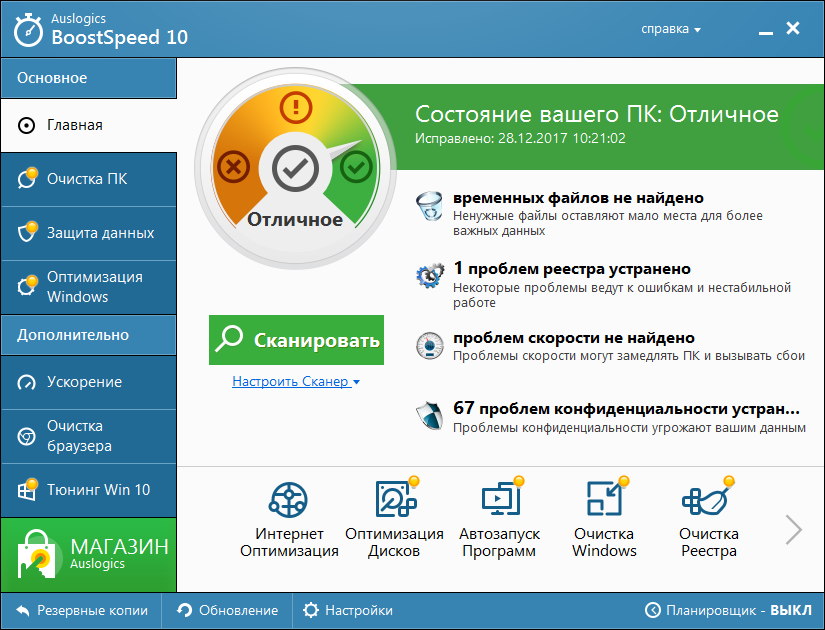
Task: Click the recycle bin temporary files icon
Action: pos(429,206)
